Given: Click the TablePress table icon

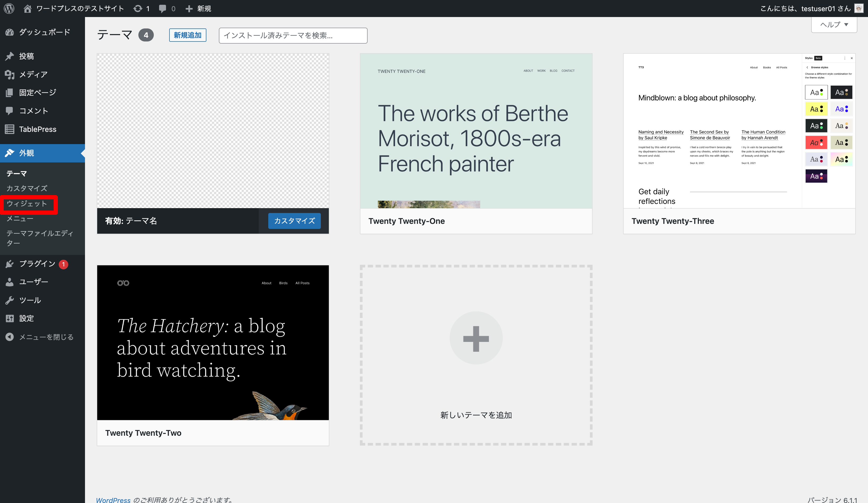Looking at the screenshot, I should tap(10, 129).
